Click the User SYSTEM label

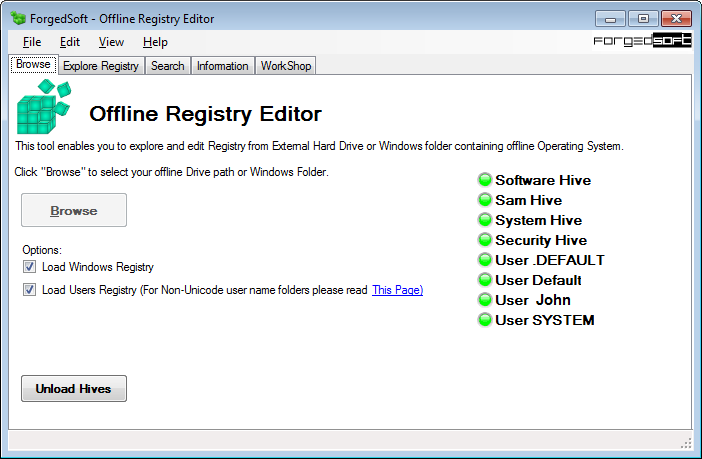coord(545,320)
